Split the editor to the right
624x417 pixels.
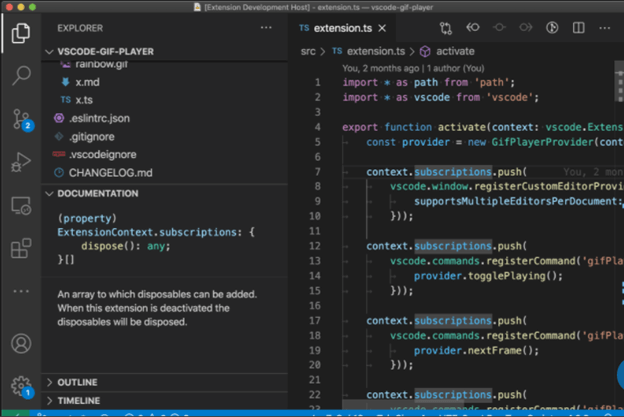pos(578,27)
